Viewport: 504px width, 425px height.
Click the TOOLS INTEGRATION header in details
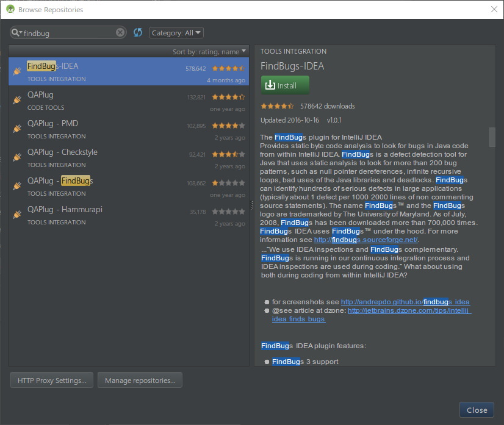tap(293, 51)
